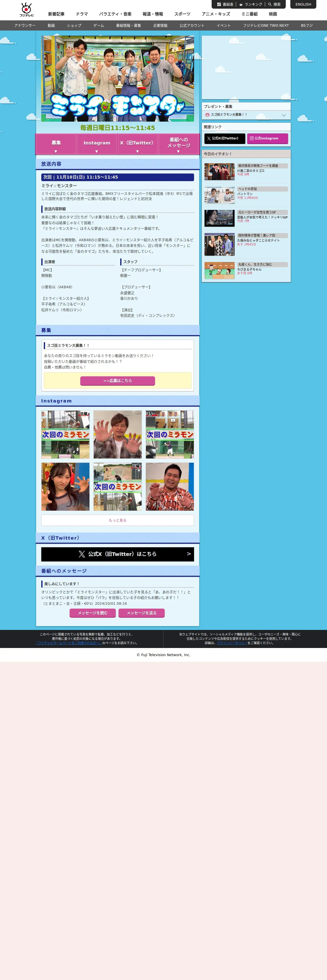The width and height of the screenshot is (327, 980).
Task: Open sidebar 公式X(旧Twitter) button
Action: point(225,138)
